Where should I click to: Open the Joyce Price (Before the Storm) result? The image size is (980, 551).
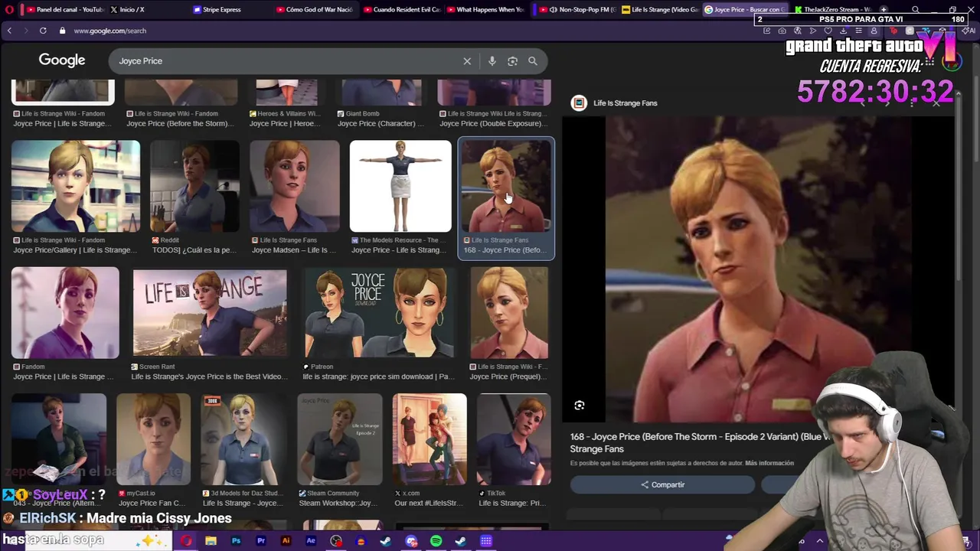coord(181,123)
